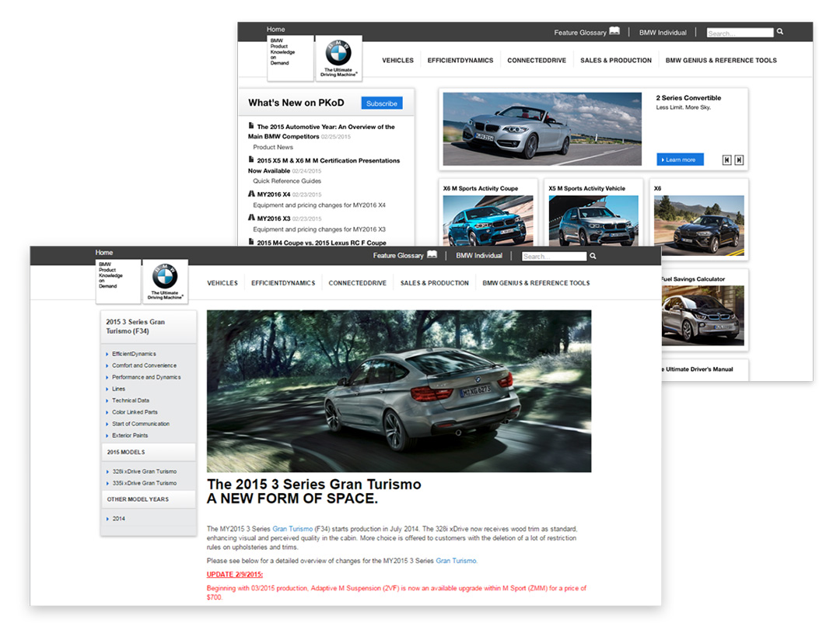Open the X6 tile photo
This screenshot has width=840, height=630.
pos(699,226)
